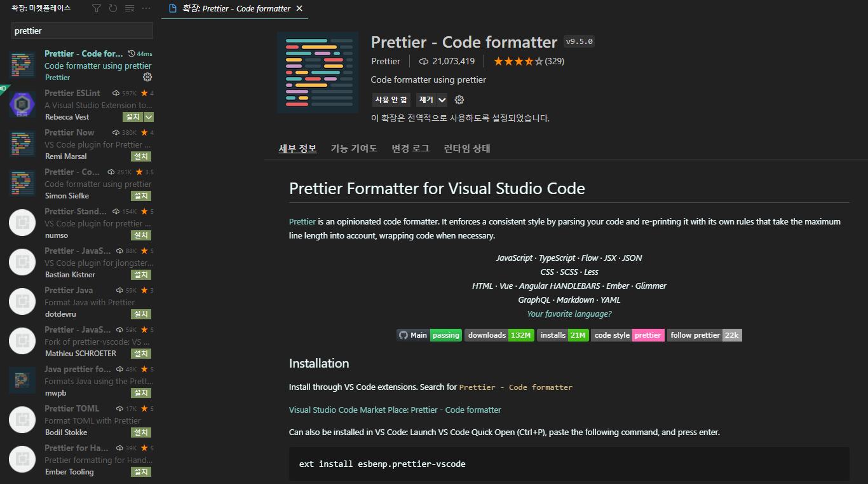Image resolution: width=868 pixels, height=484 pixels.
Task: Click the prettier search input box
Action: coord(82,31)
